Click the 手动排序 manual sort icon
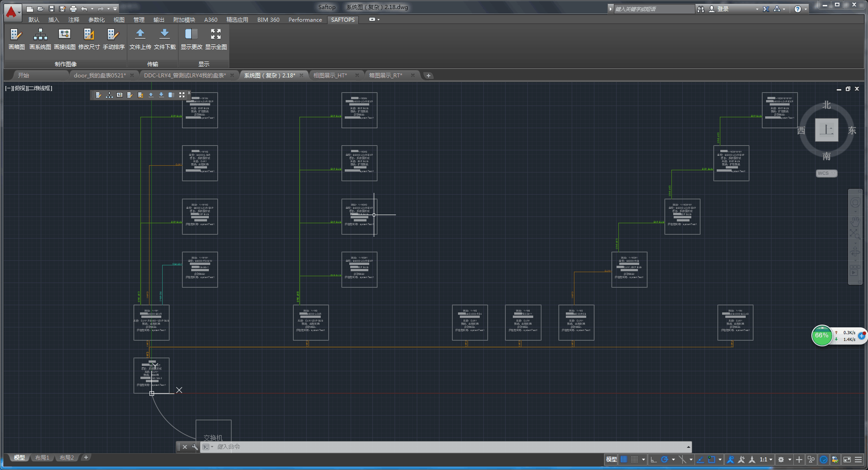The height and width of the screenshot is (470, 868). 113,38
